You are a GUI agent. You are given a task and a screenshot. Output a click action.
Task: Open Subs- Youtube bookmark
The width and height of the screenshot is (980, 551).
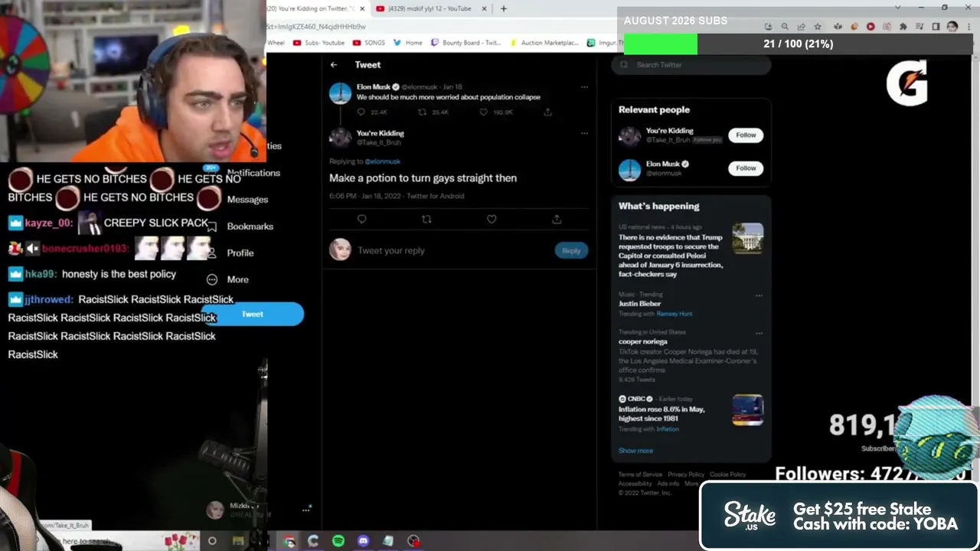[318, 43]
